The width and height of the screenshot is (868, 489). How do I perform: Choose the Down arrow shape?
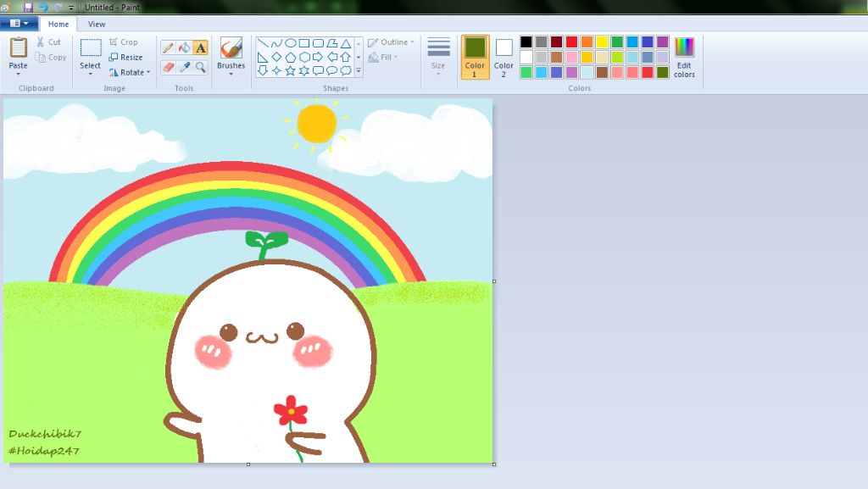tap(263, 70)
